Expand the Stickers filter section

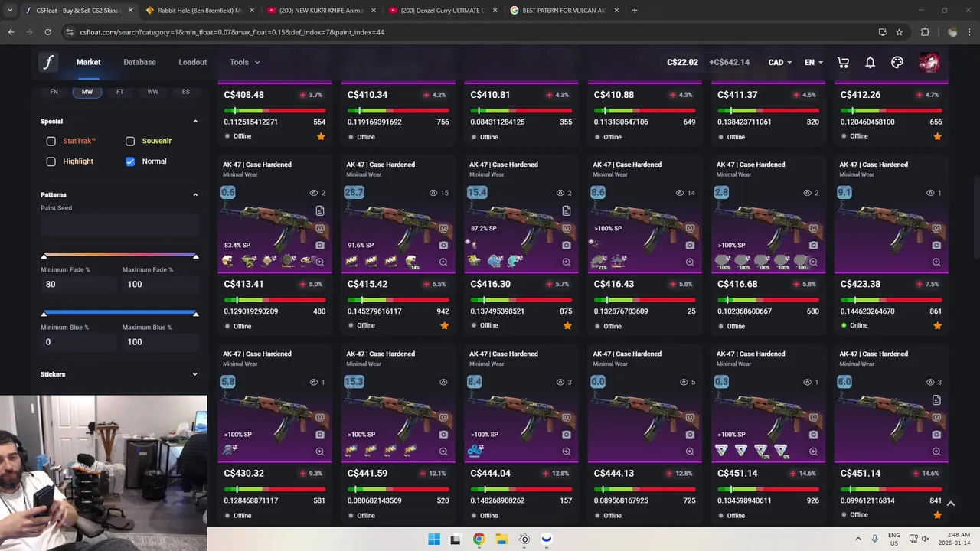[x=195, y=374]
